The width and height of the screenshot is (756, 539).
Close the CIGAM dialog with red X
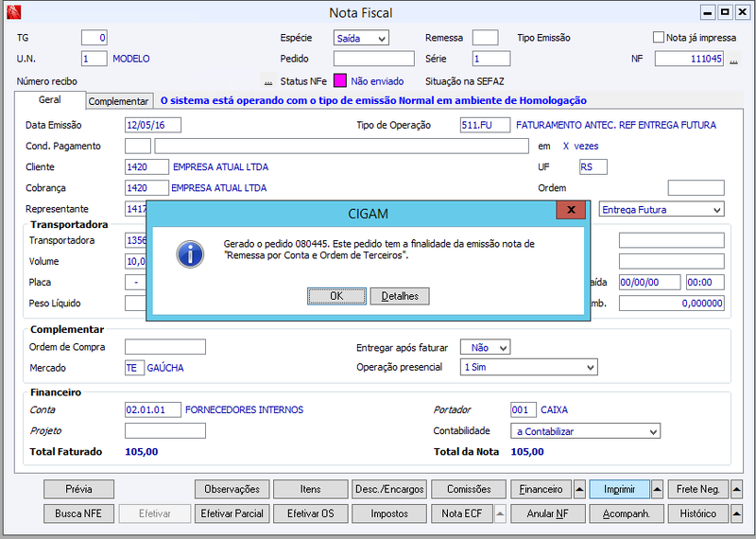coord(571,210)
